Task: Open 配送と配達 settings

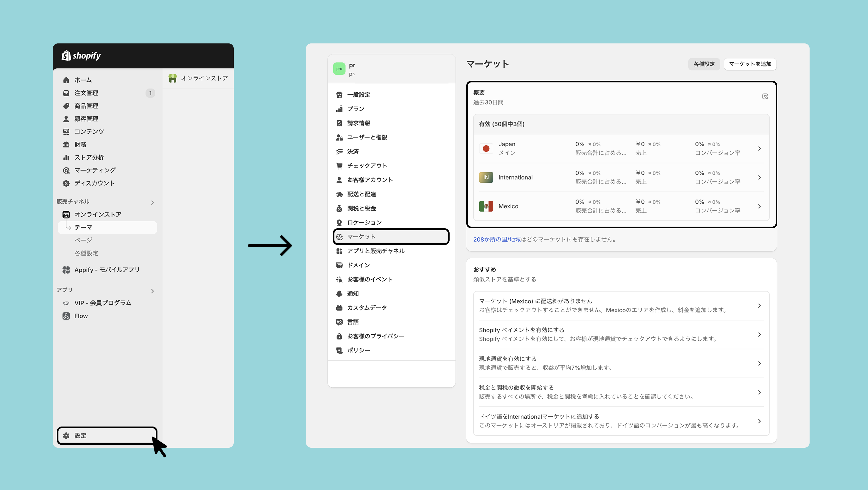Action: click(362, 194)
